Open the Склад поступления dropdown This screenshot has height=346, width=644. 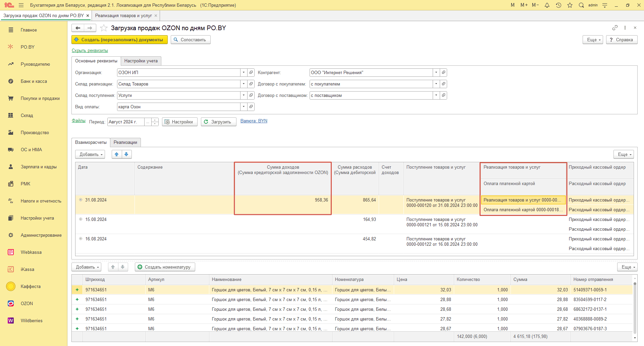coord(244,95)
